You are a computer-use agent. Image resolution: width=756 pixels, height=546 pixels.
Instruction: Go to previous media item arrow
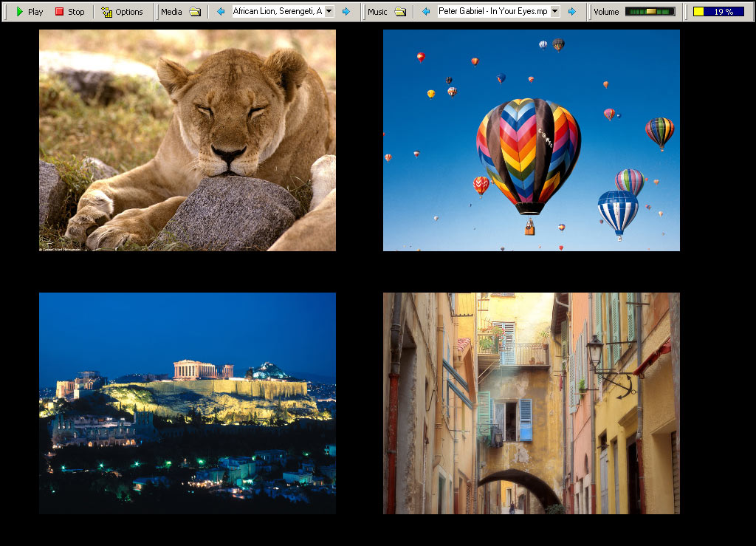point(220,12)
